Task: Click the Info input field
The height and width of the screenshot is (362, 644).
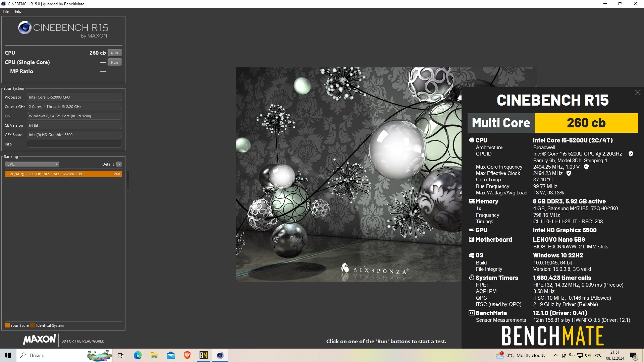Action: click(74, 144)
